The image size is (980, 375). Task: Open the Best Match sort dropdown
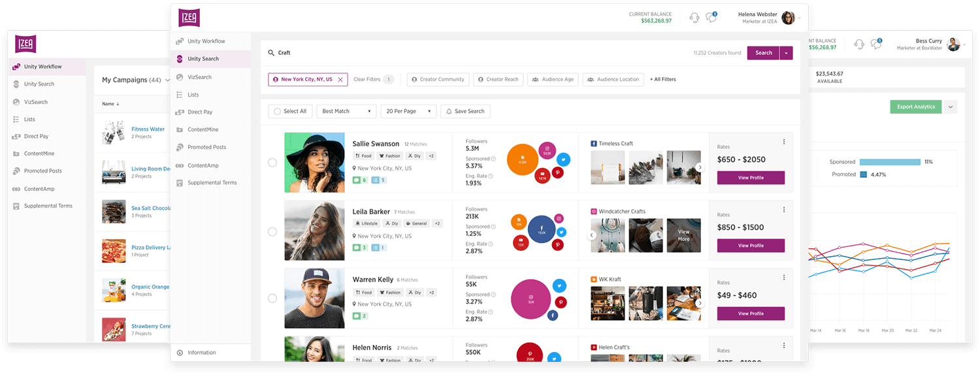pos(347,112)
